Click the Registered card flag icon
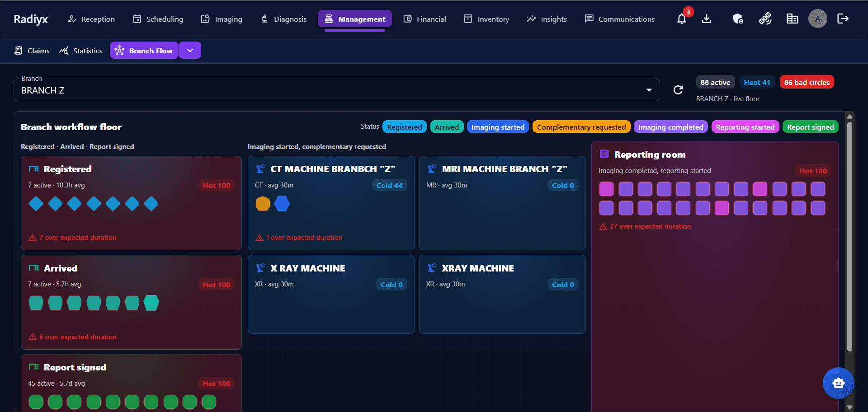Image resolution: width=868 pixels, height=412 pixels. pyautogui.click(x=33, y=169)
